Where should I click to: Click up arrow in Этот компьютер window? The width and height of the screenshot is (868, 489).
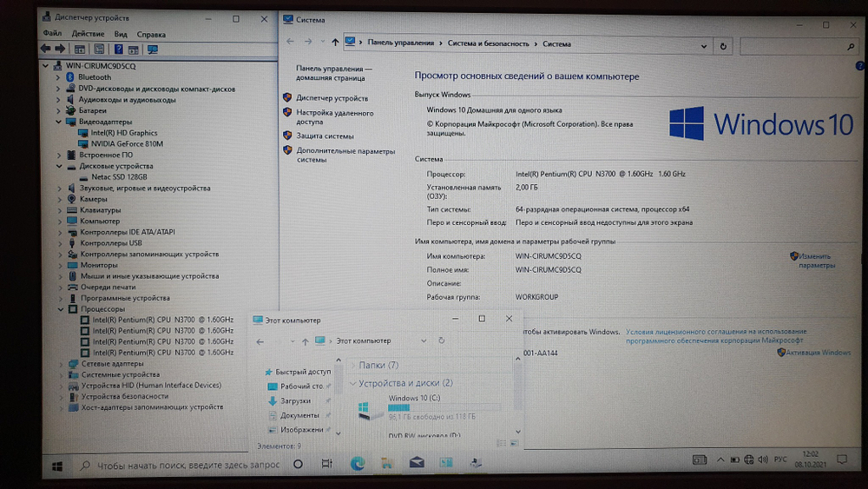point(305,341)
